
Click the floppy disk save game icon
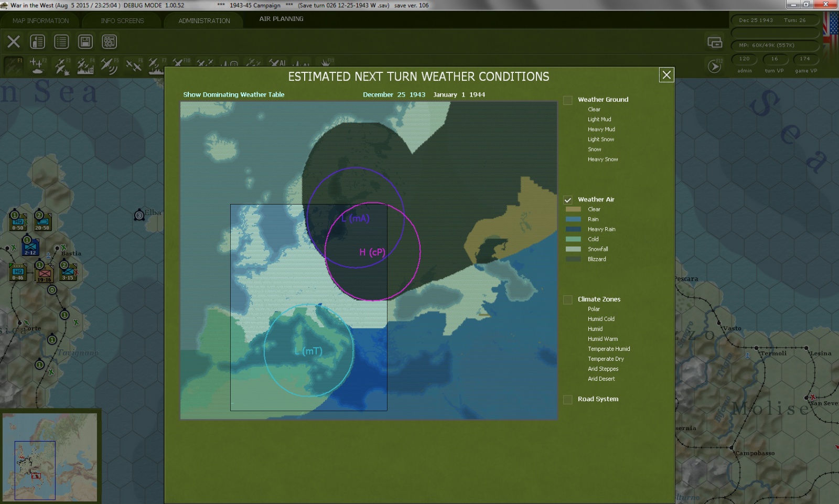click(85, 42)
